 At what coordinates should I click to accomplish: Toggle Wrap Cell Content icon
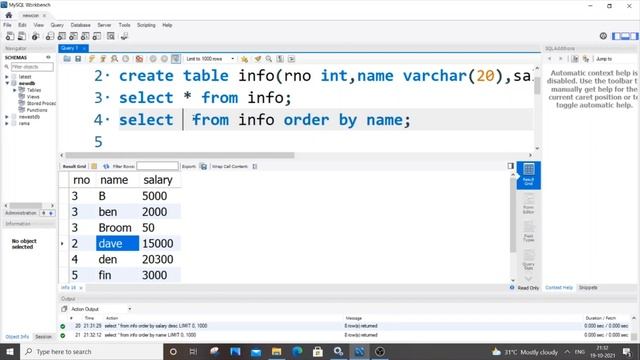point(255,166)
